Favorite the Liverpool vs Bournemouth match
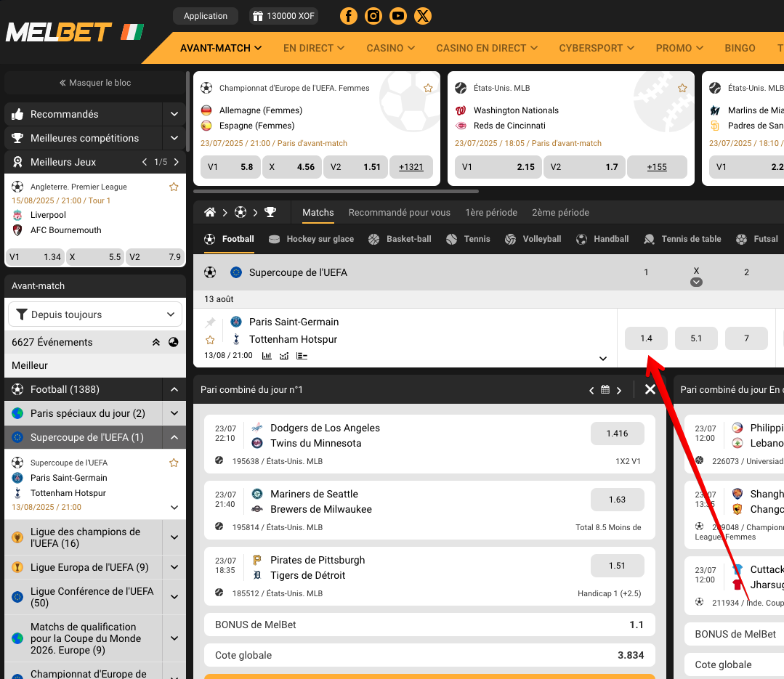Image resolution: width=784 pixels, height=679 pixels. pyautogui.click(x=174, y=187)
